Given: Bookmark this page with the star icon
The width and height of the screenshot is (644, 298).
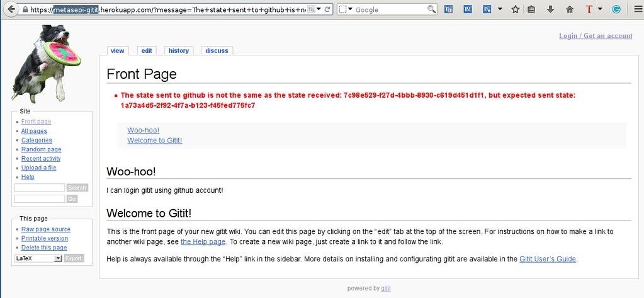Looking at the screenshot, I should 516,9.
